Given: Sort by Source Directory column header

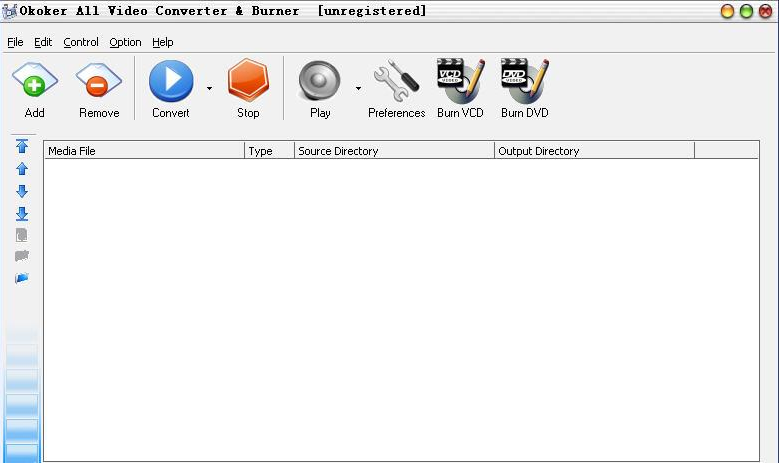Looking at the screenshot, I should [x=394, y=151].
